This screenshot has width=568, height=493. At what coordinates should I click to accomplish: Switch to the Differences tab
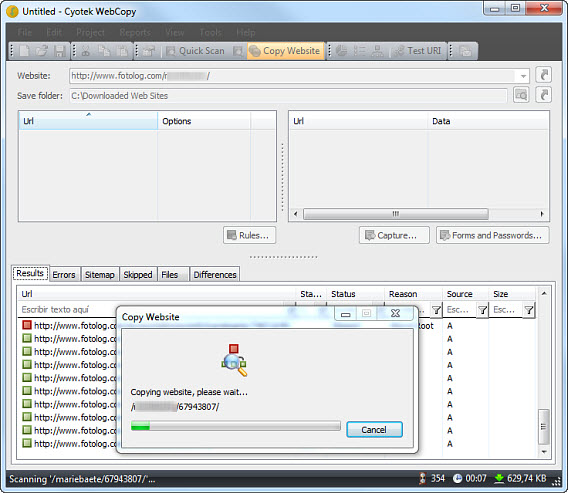pyautogui.click(x=215, y=275)
